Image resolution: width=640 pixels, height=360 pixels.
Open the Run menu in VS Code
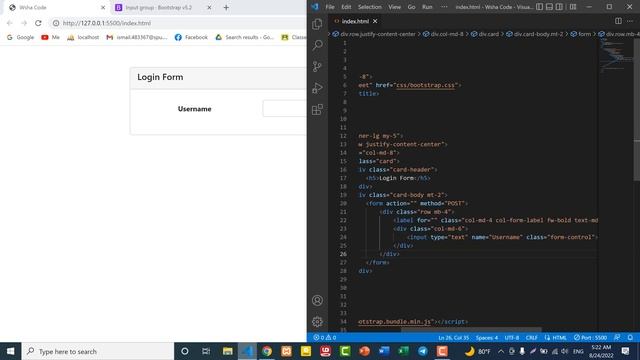(x=427, y=7)
